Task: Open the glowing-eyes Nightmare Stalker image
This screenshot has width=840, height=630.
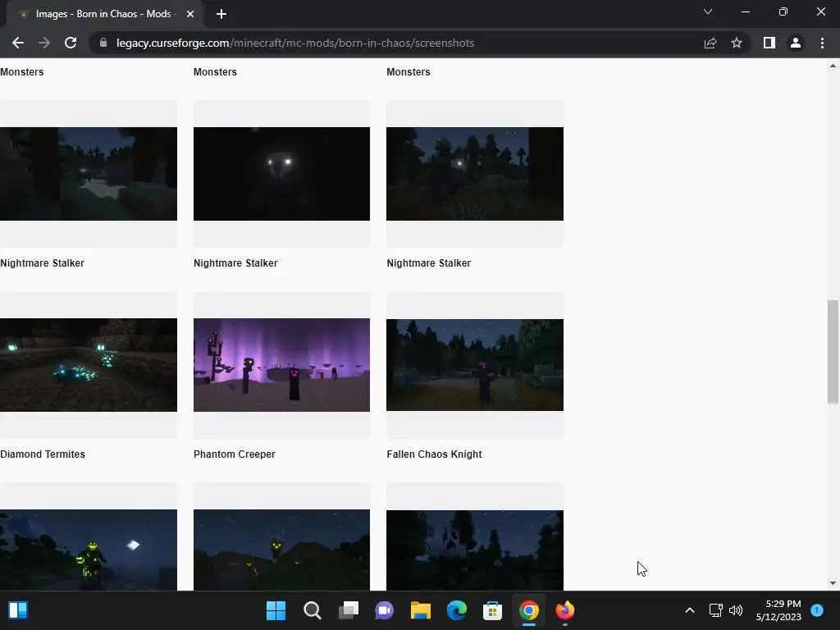Action: coord(282,174)
